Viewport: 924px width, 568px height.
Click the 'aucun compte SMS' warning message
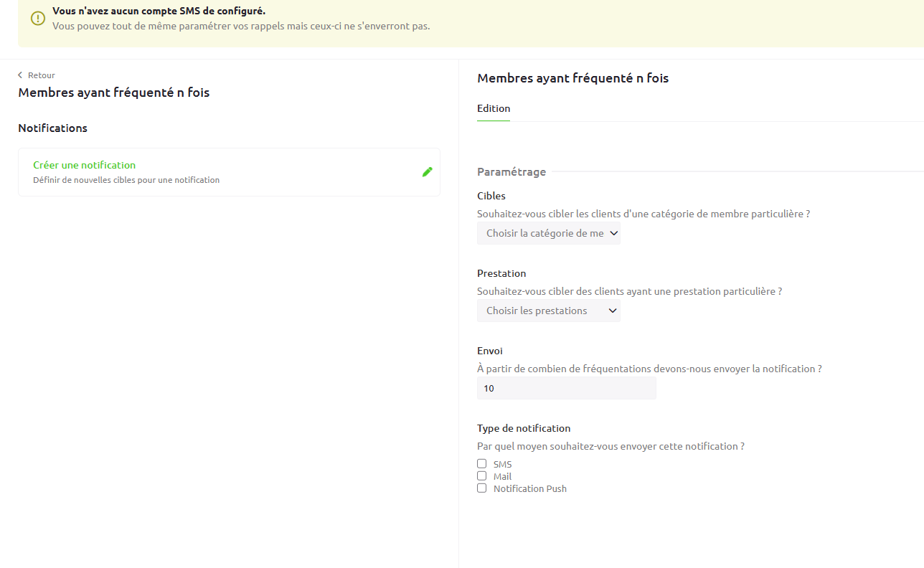coord(159,11)
